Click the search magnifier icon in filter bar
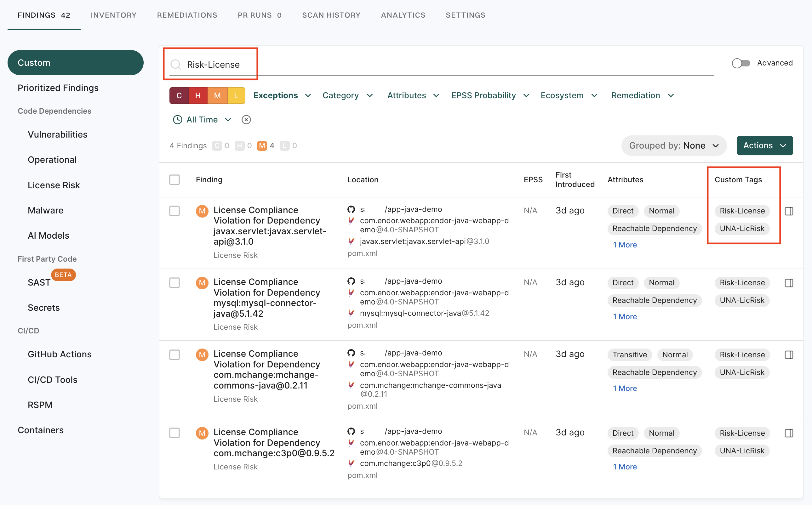Screen dimensions: 812x505 pyautogui.click(x=176, y=63)
